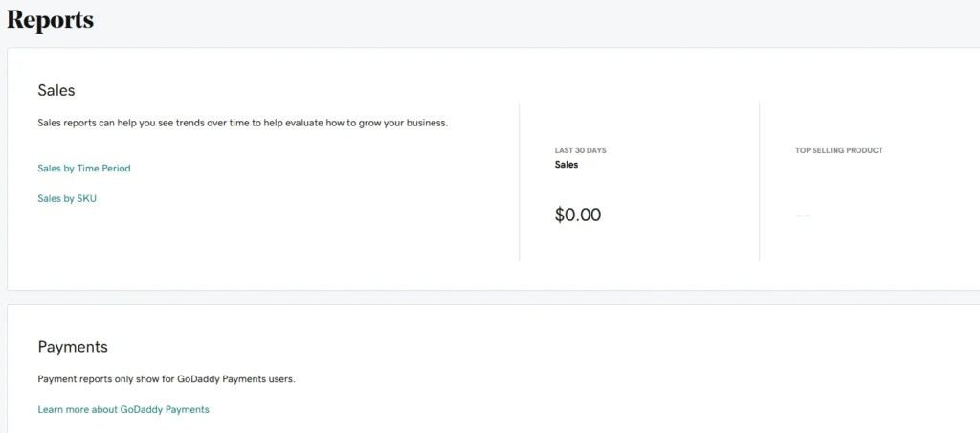The height and width of the screenshot is (433, 980).
Task: Click the top selling product placeholder dashes
Action: coord(803,216)
